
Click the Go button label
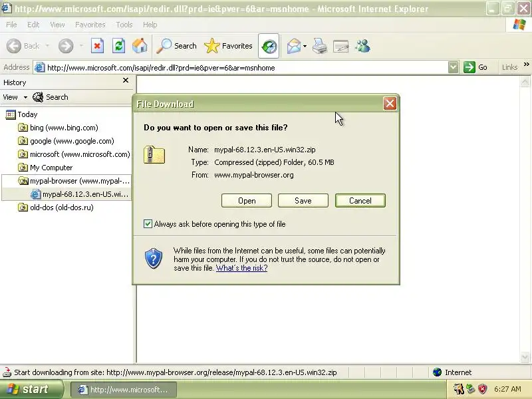483,67
